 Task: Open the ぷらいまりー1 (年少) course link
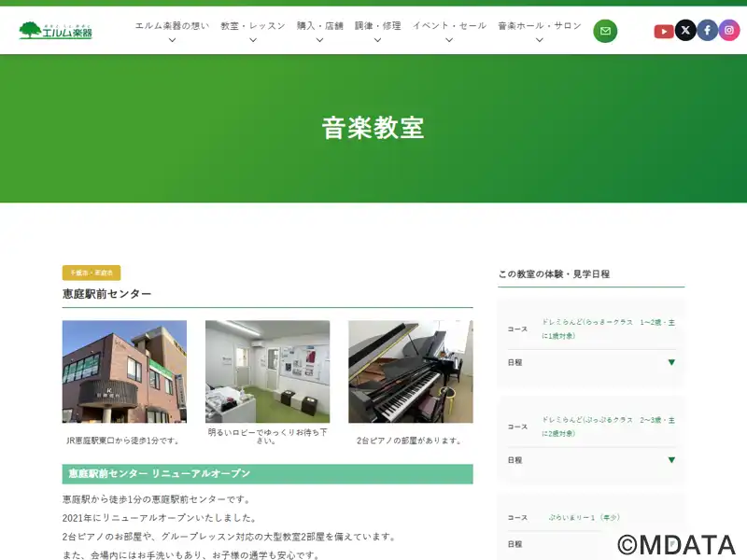tap(585, 517)
